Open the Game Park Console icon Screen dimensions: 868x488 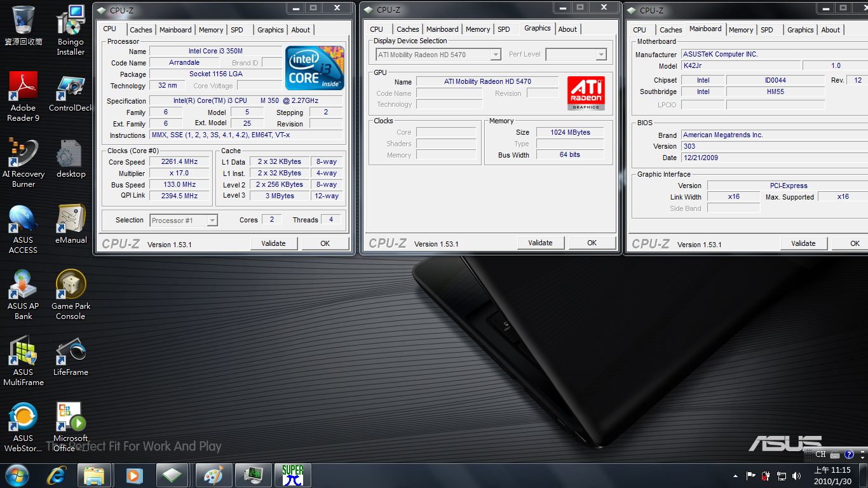(71, 295)
